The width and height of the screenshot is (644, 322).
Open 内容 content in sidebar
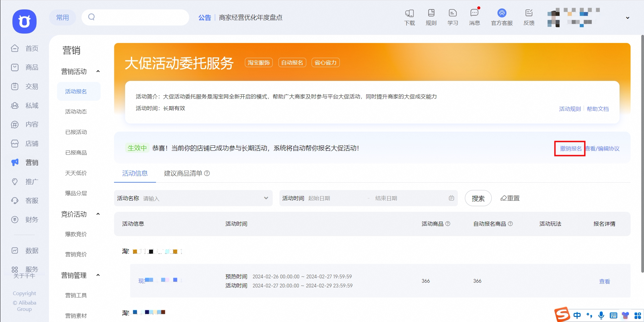click(25, 125)
